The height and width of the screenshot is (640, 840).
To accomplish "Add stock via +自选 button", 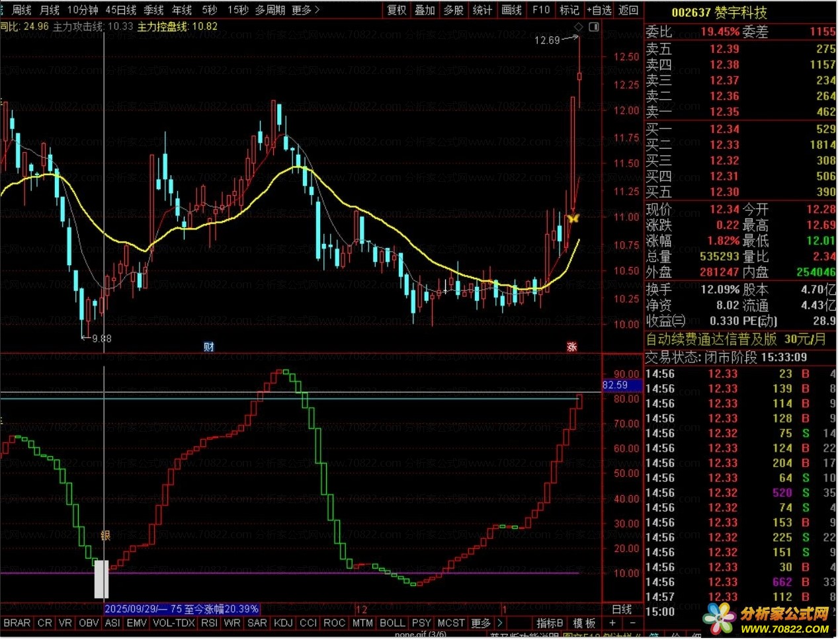I will [x=599, y=10].
